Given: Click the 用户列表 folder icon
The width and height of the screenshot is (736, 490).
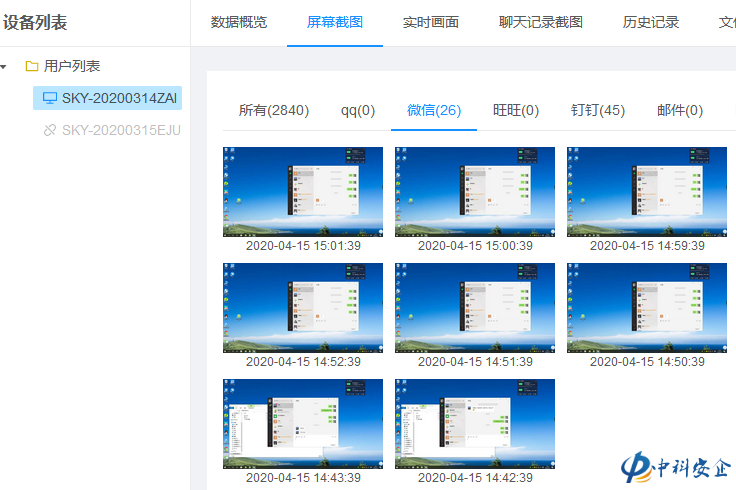Looking at the screenshot, I should tap(31, 66).
